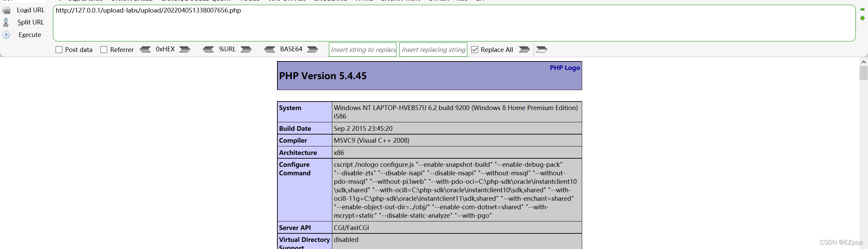The image size is (868, 249).
Task: Focus the 'Insert replacing string' field
Action: pyautogui.click(x=433, y=50)
